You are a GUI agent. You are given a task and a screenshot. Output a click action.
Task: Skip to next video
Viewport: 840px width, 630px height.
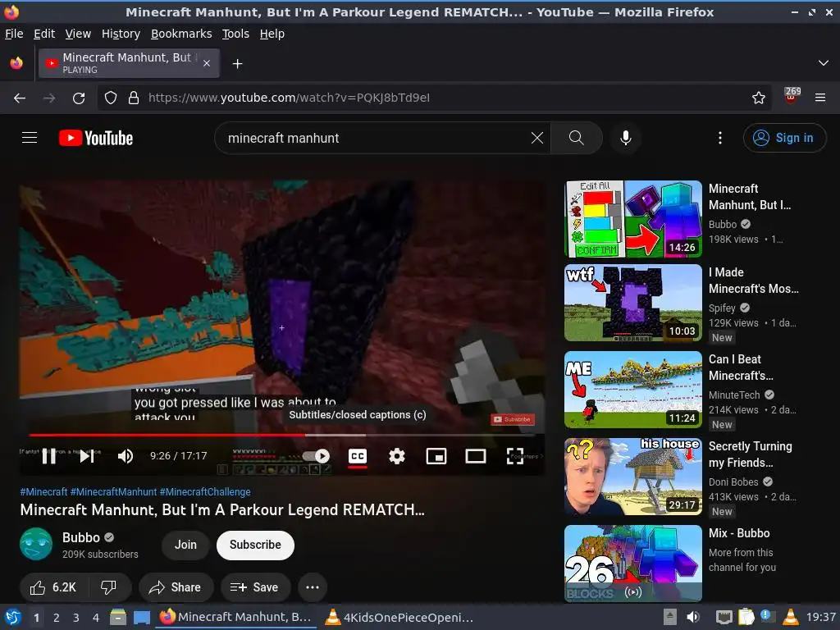86,456
